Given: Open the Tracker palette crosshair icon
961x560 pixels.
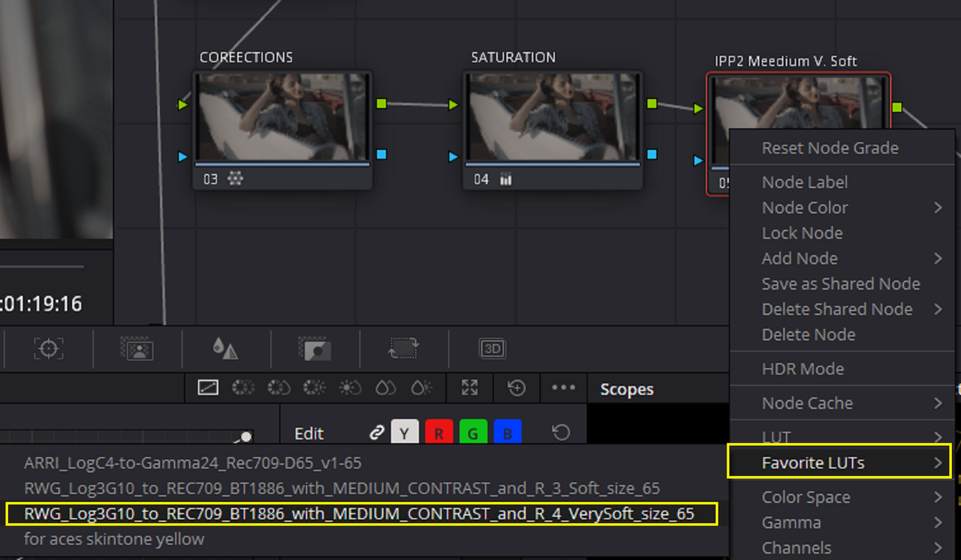Looking at the screenshot, I should point(49,349).
